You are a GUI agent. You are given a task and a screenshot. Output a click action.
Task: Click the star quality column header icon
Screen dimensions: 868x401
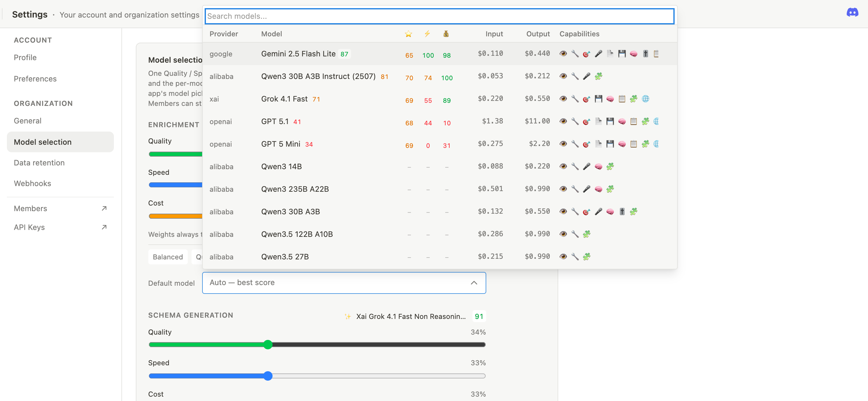[x=408, y=34]
